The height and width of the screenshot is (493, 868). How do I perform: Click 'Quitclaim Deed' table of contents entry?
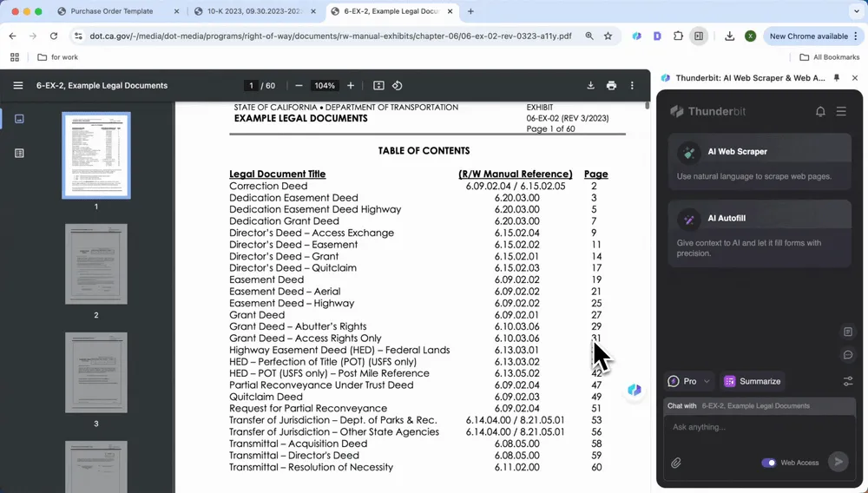click(x=266, y=397)
